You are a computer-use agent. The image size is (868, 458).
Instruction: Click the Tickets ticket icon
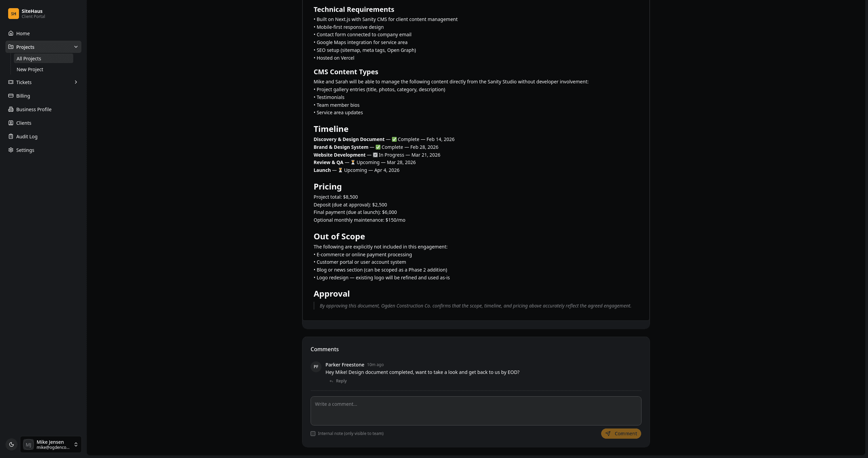pyautogui.click(x=11, y=82)
